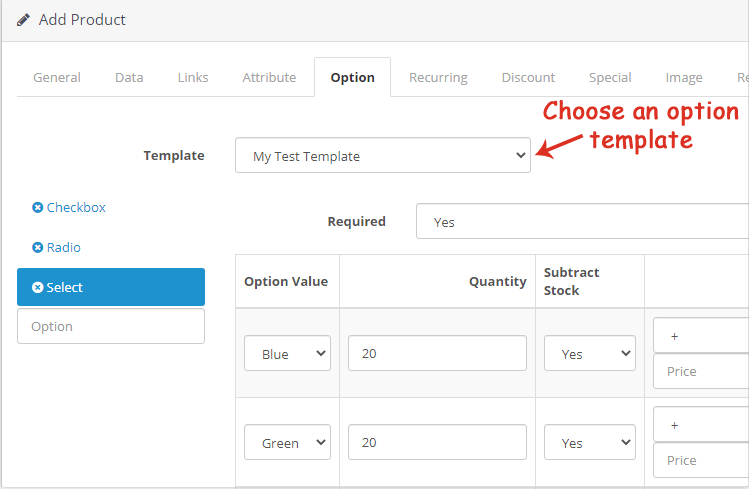Go to the Discount tab
This screenshot has width=749, height=489.
point(528,77)
